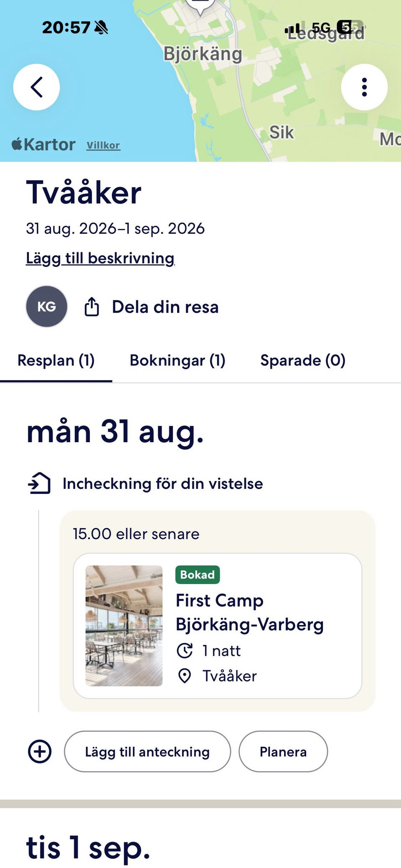
Task: Tap the back arrow button
Action: click(37, 87)
